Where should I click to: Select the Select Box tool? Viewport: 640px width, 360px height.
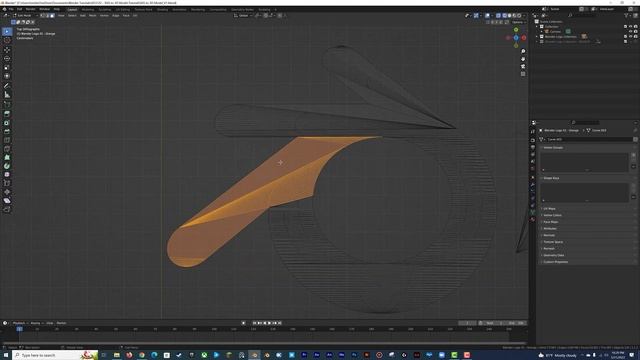7,31
